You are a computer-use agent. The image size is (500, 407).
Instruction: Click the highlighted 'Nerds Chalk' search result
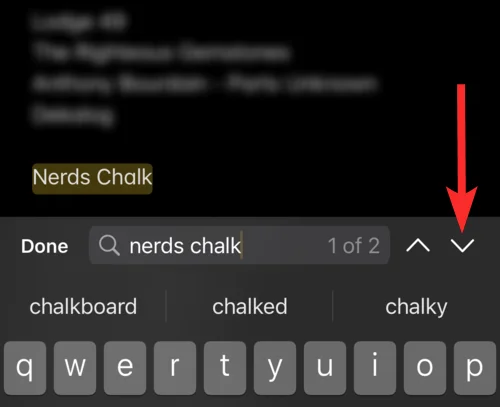[92, 178]
